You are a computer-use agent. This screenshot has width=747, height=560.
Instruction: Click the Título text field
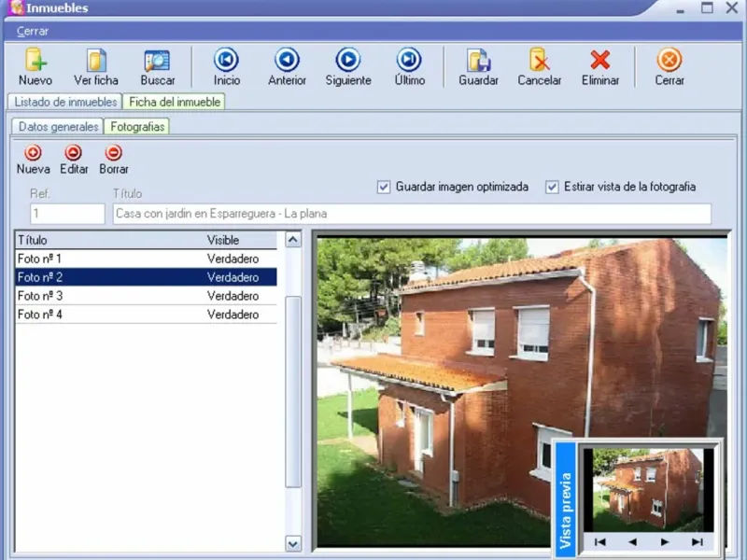[x=412, y=214]
